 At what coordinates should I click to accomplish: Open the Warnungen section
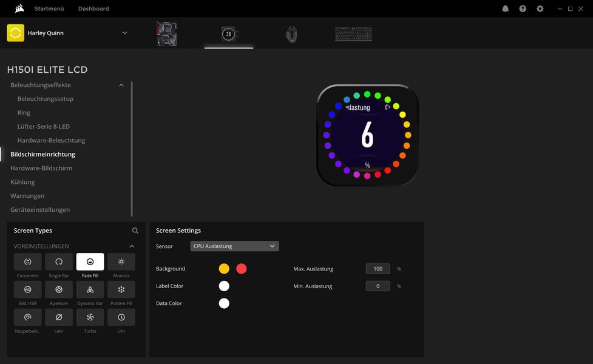27,196
